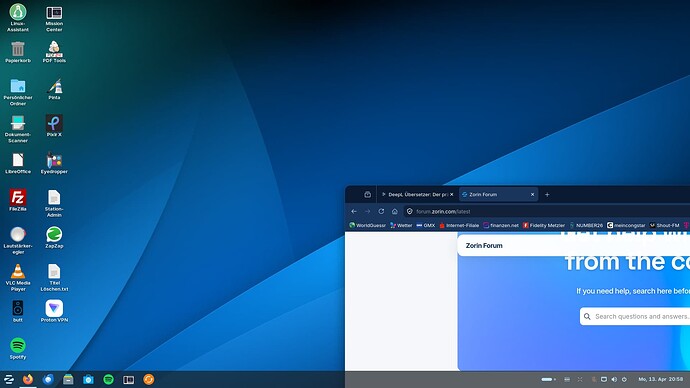Click the workspace indicator pill in the panel

pyautogui.click(x=548, y=379)
